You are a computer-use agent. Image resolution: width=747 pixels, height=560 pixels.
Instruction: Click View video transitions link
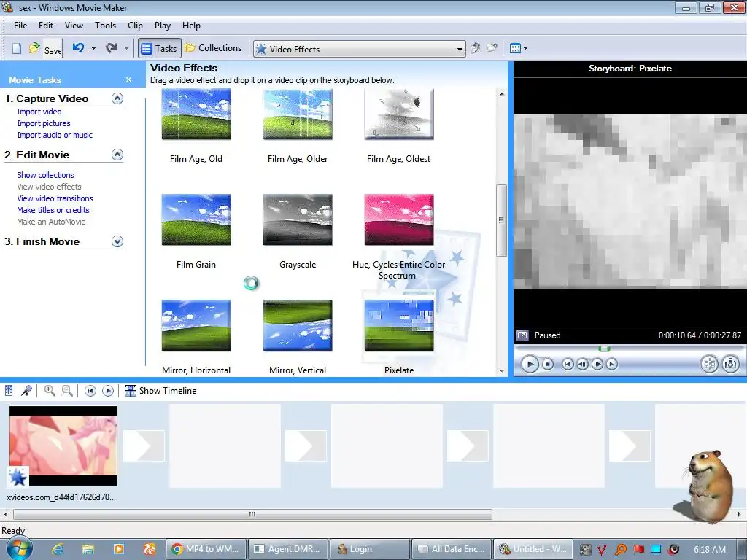tap(55, 198)
